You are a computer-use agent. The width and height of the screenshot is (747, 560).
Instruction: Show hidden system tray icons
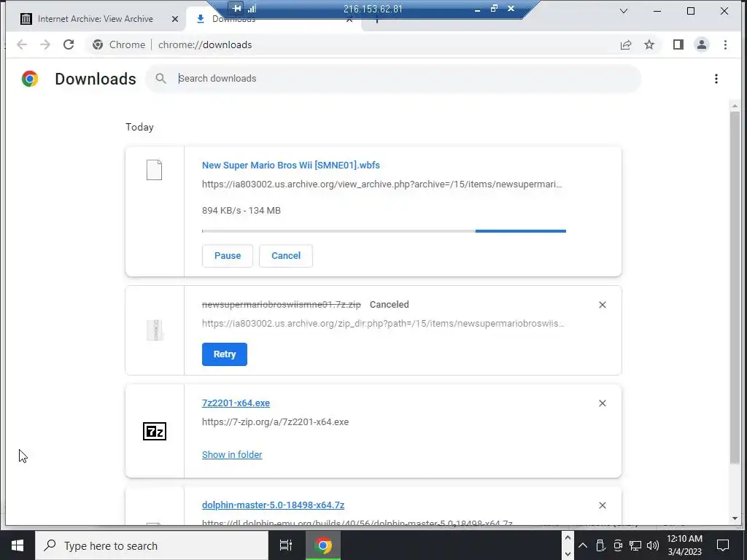[583, 545]
